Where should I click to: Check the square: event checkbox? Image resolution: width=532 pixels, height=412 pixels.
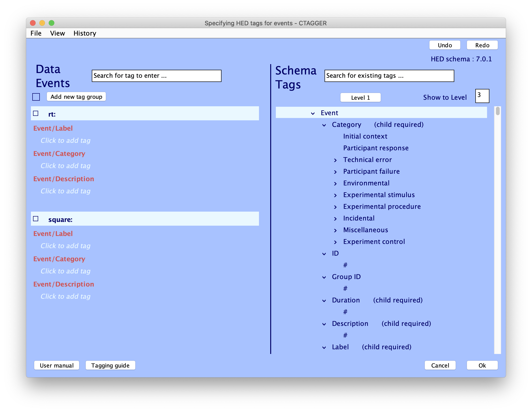[36, 219]
